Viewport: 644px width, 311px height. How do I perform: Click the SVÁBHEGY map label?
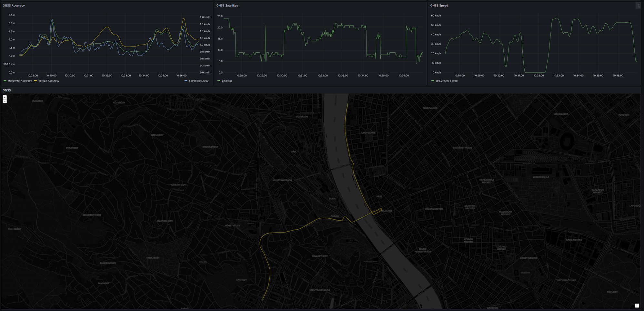coord(72,148)
